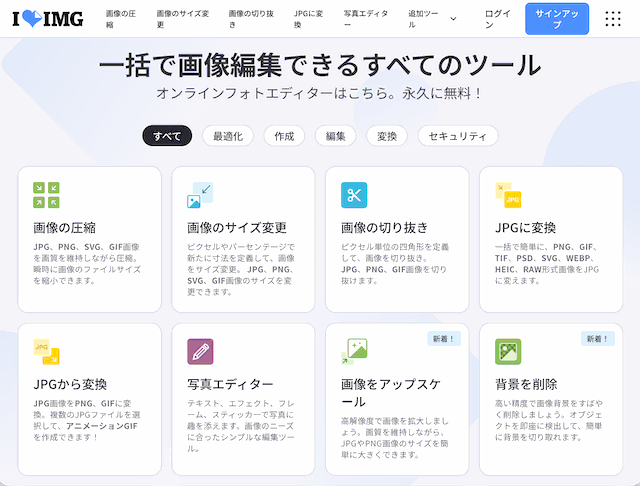Open the apps grid menu icon
The image size is (640, 486).
[613, 19]
